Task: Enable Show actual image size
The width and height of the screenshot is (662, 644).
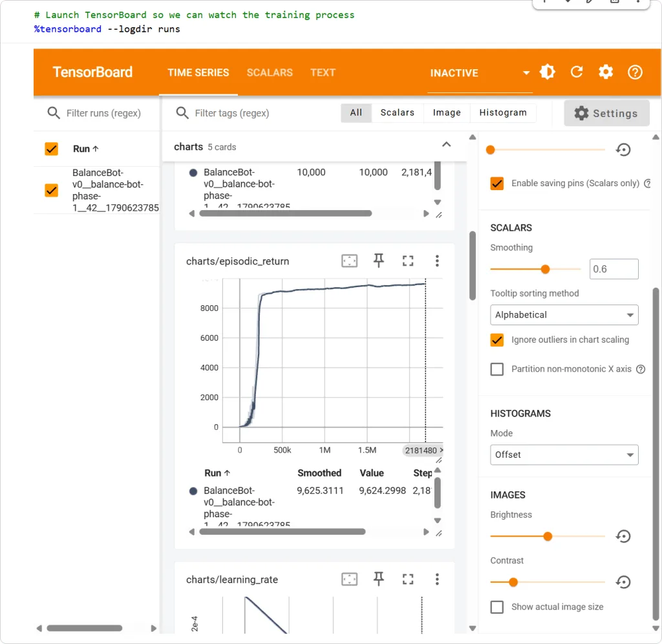Action: (x=497, y=607)
